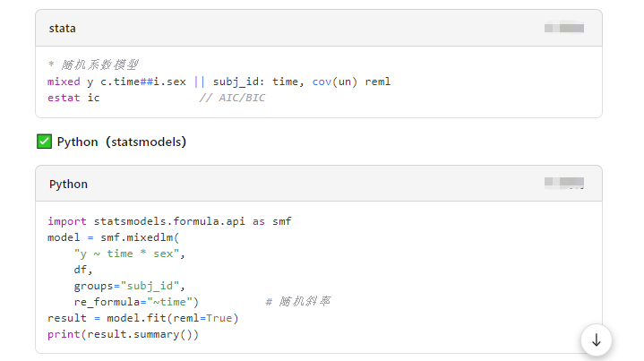Click the mixed keyword in the stata code
The width and height of the screenshot is (644, 361).
click(64, 82)
